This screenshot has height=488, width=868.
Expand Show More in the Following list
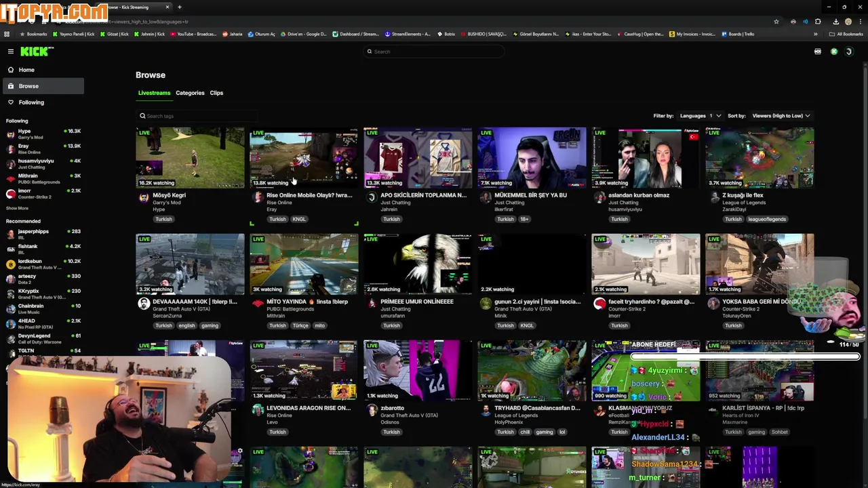(17, 208)
